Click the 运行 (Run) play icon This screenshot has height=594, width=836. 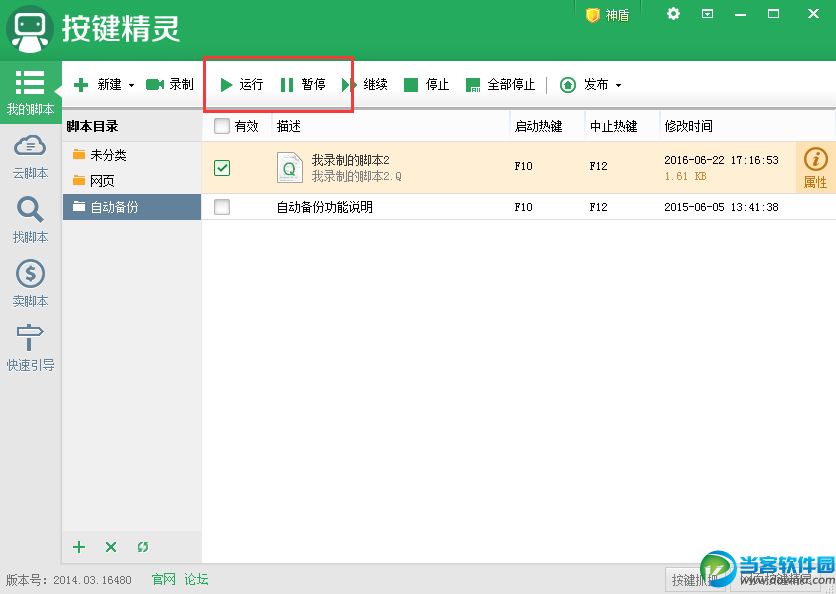[x=227, y=85]
